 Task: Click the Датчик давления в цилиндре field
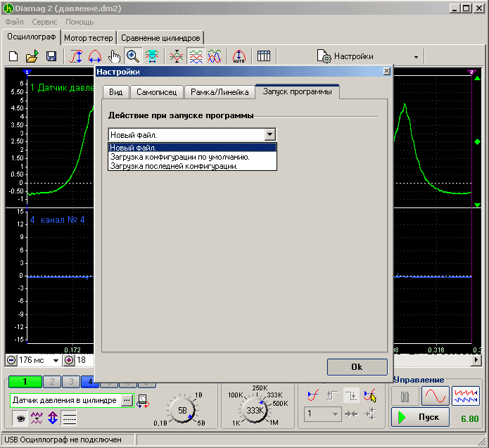point(65,400)
